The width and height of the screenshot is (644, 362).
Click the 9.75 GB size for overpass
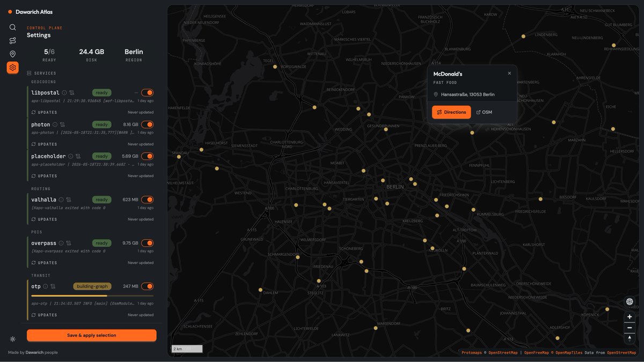point(130,243)
